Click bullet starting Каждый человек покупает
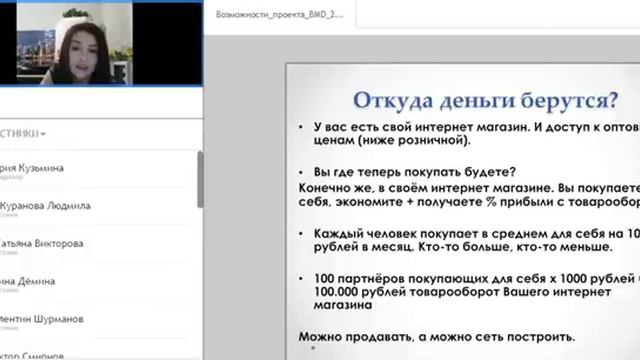This screenshot has height=360, width=640. pos(477,240)
